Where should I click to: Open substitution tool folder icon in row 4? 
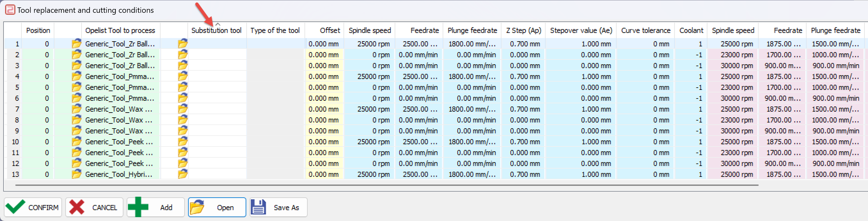(x=183, y=76)
